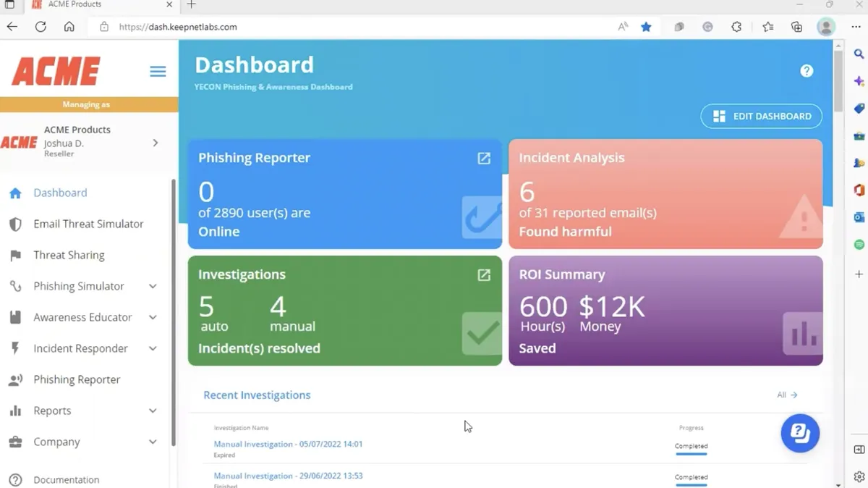Click the Incident Responder lightning icon
Screen dimensions: 868x488
coord(15,349)
